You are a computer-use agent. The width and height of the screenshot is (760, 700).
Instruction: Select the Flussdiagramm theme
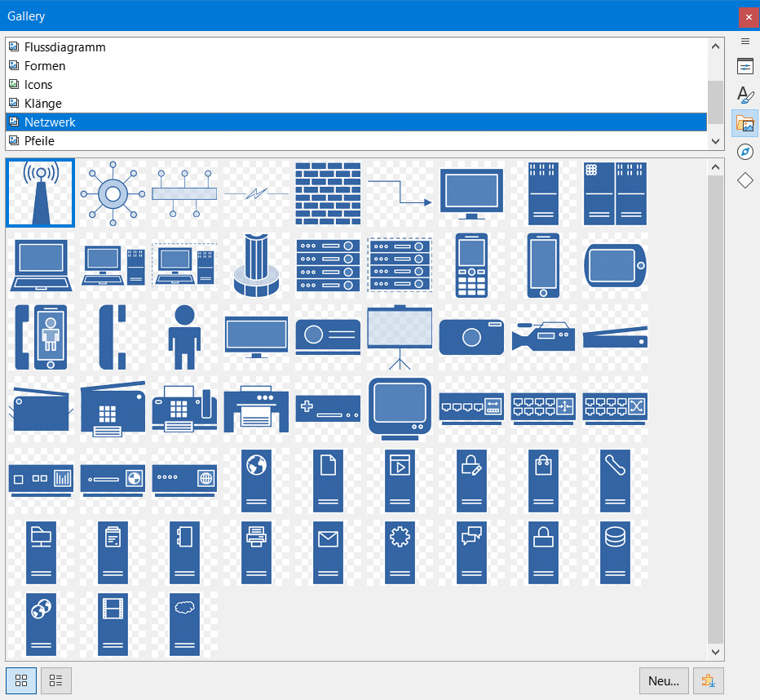[x=65, y=47]
